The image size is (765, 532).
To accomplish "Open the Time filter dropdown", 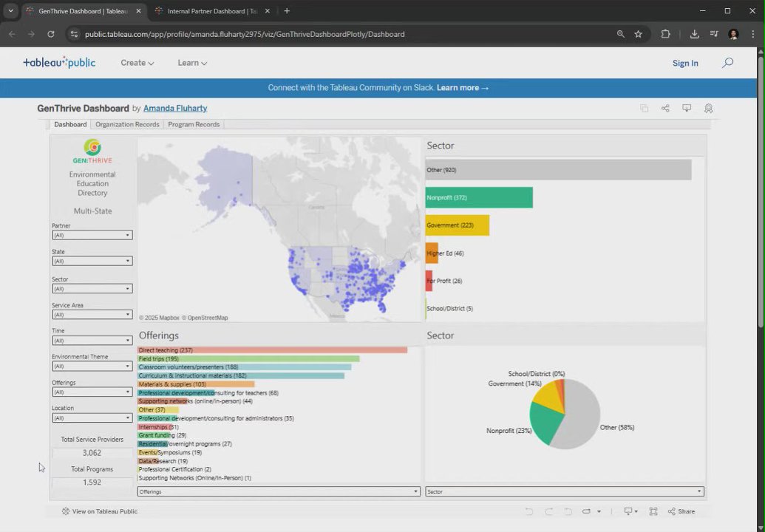I will (x=92, y=341).
